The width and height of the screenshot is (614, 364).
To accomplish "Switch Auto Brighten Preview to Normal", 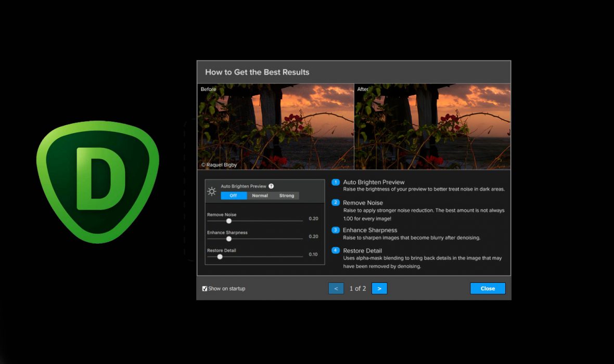I will (x=260, y=196).
